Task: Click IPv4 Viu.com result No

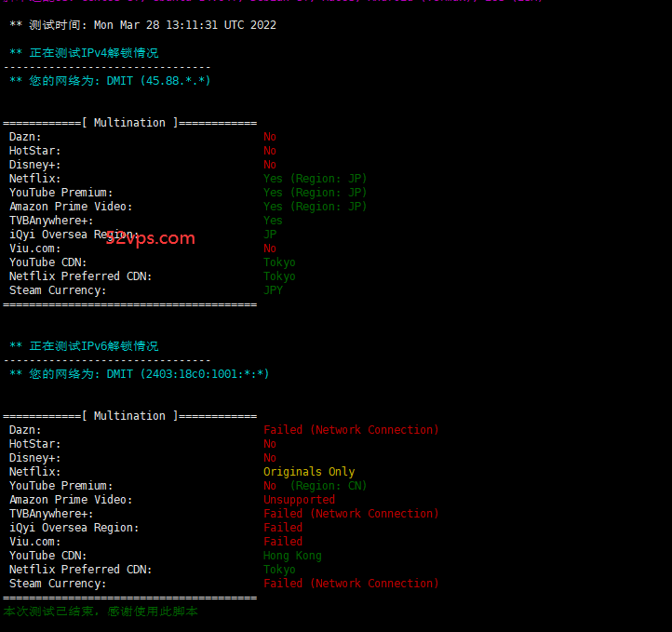Action: [x=270, y=249]
